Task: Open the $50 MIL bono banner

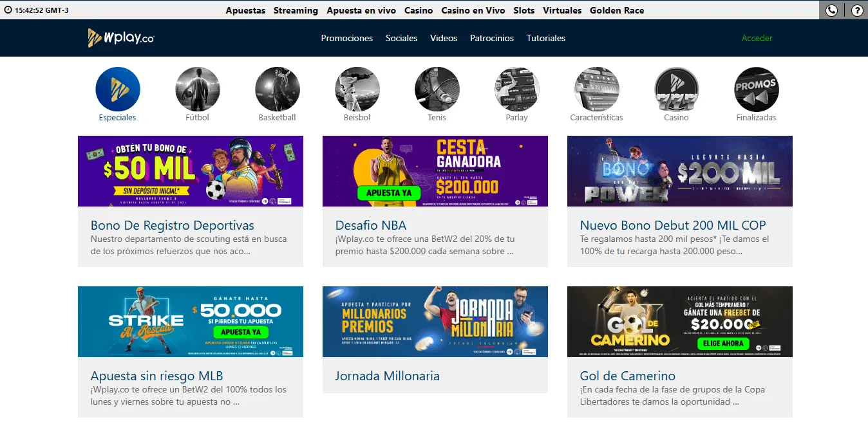Action: tap(191, 171)
